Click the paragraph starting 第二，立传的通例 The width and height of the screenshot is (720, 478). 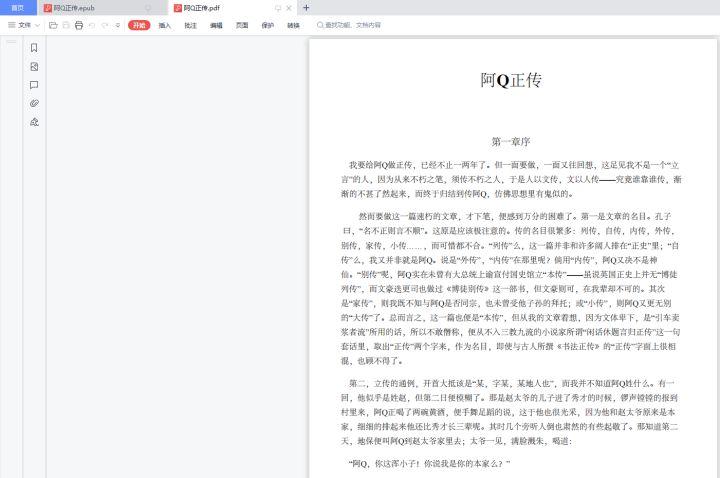point(510,412)
